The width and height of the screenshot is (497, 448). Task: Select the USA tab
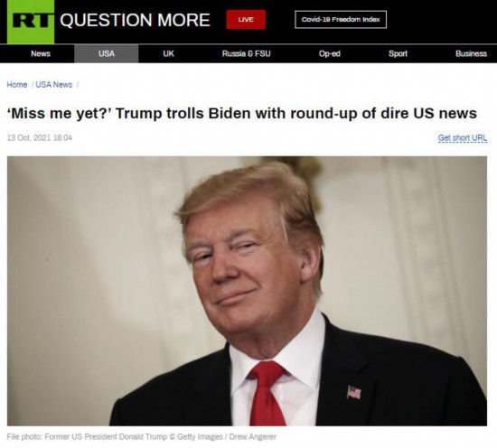(107, 53)
